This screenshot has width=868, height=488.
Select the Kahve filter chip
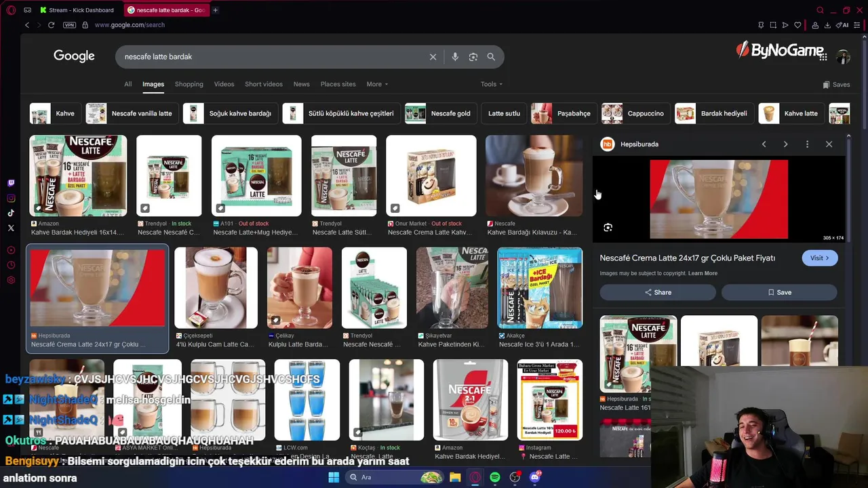[56, 113]
